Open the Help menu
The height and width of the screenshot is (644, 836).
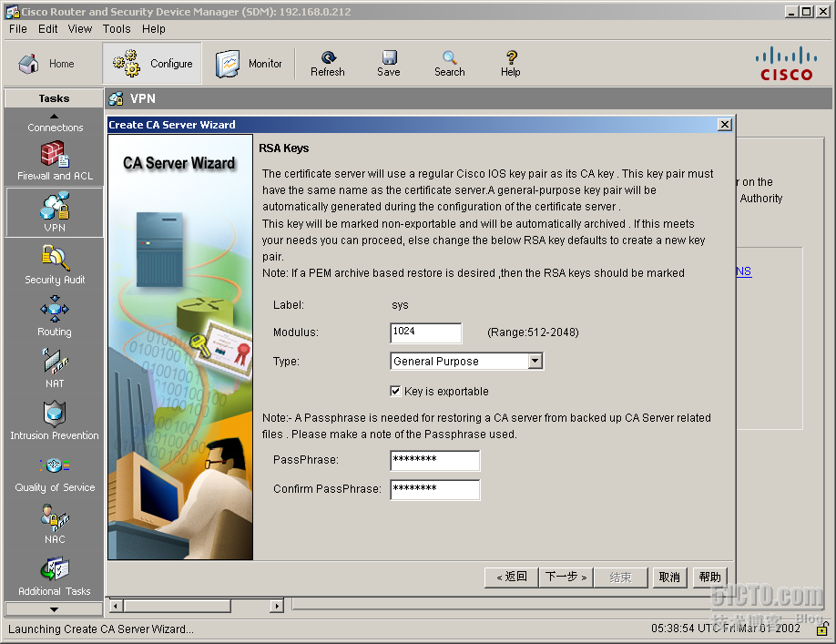click(x=154, y=29)
